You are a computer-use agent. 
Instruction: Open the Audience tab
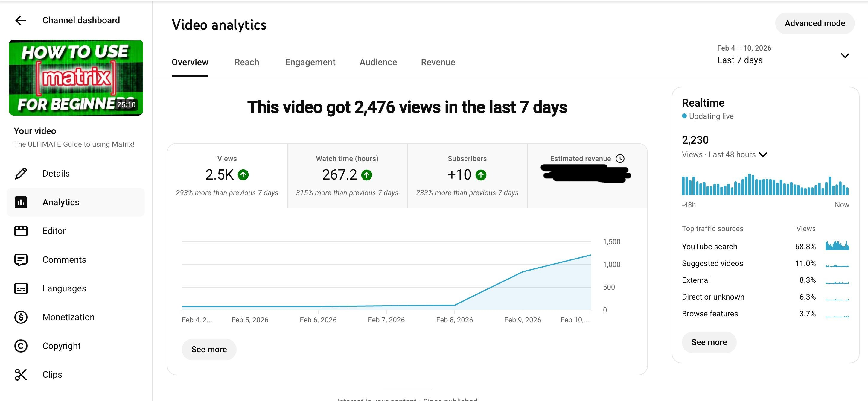378,62
